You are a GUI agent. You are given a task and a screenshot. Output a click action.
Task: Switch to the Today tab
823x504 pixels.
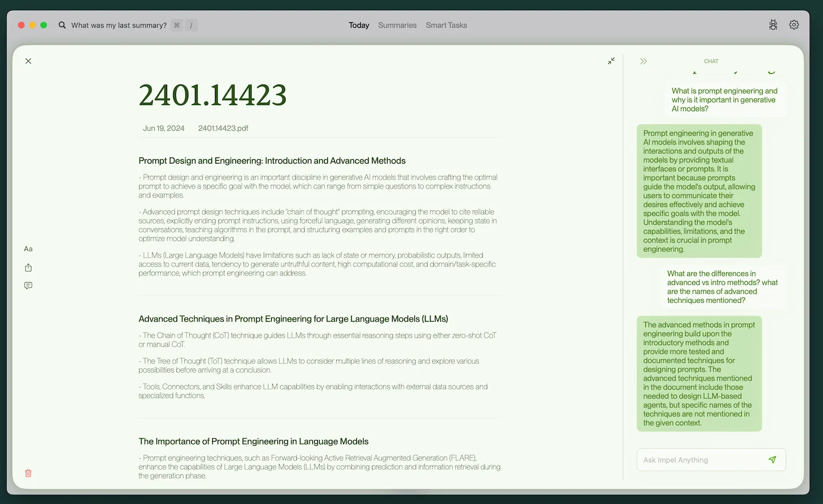[359, 25]
